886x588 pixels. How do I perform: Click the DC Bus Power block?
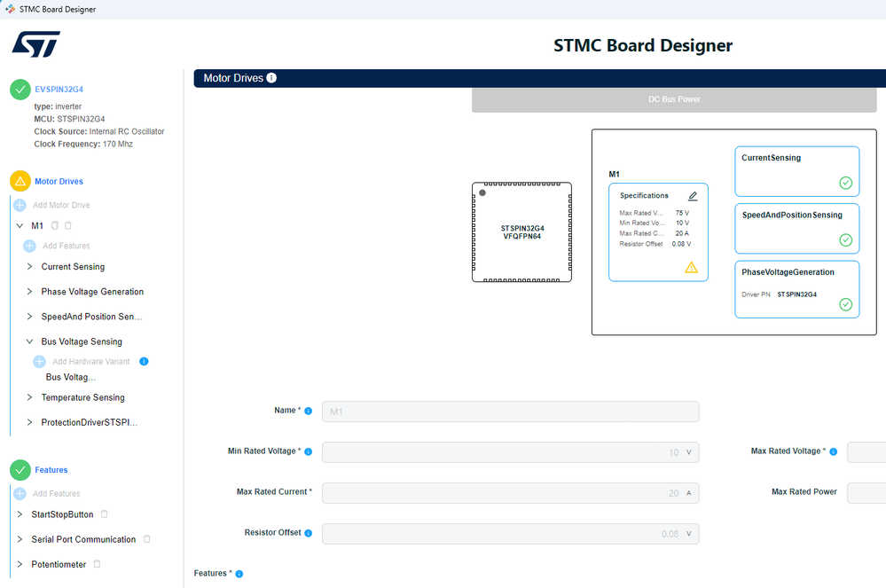674,99
